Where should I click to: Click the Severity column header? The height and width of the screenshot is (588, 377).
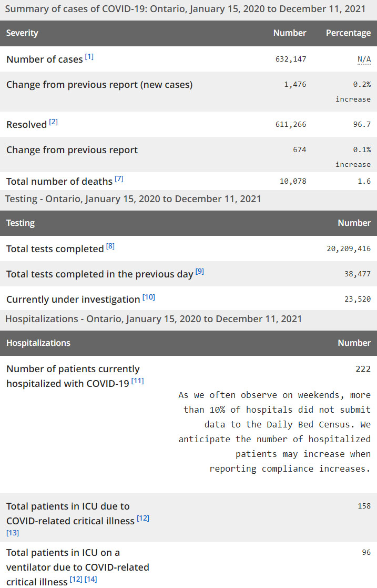pos(22,33)
